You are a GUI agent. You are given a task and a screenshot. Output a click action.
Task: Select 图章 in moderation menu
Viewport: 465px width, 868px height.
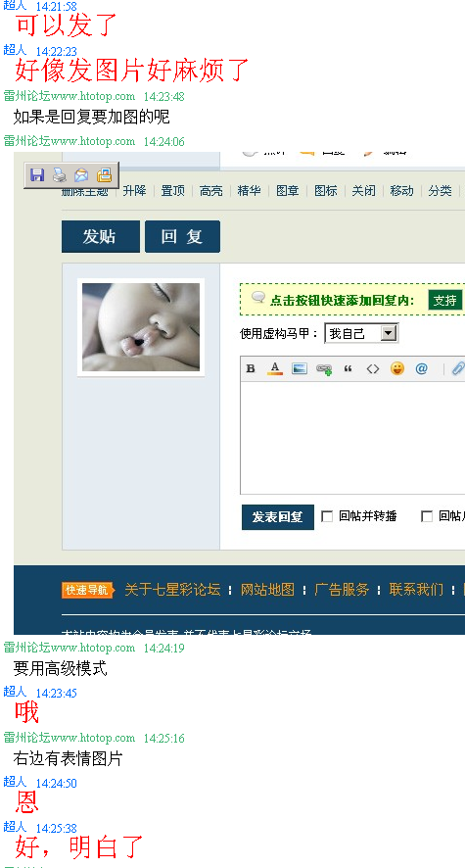coord(288,191)
